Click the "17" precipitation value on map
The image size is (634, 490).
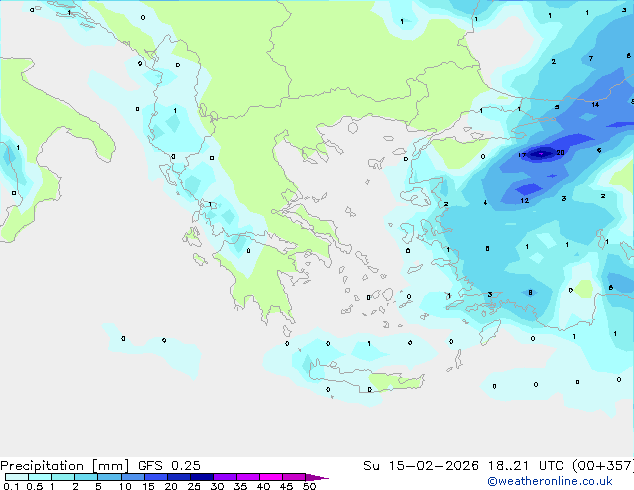(522, 155)
